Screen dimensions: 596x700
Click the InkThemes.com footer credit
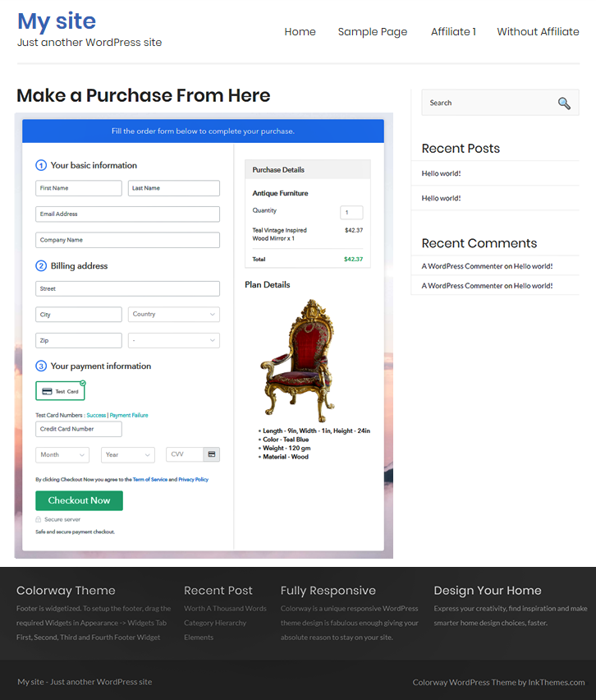[557, 682]
